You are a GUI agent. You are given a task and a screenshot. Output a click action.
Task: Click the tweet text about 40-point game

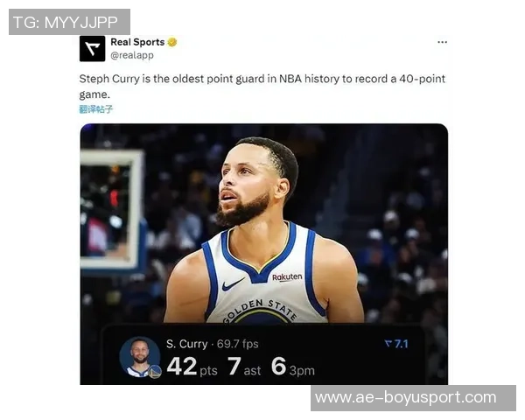point(262,87)
